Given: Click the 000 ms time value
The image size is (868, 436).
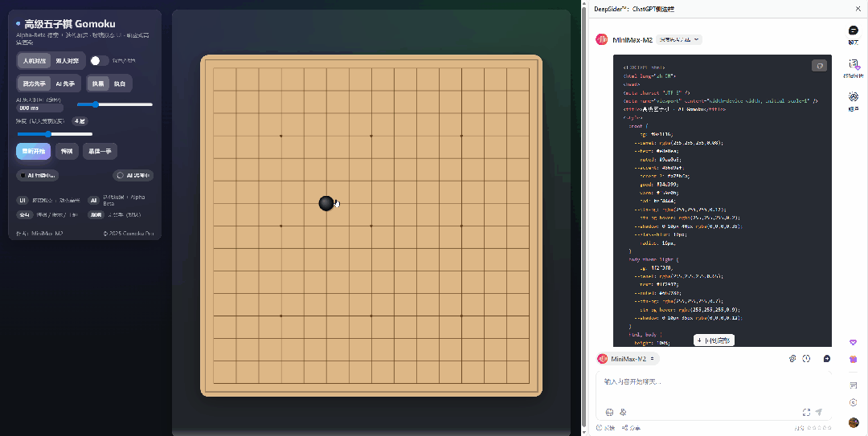Looking at the screenshot, I should click(x=39, y=108).
